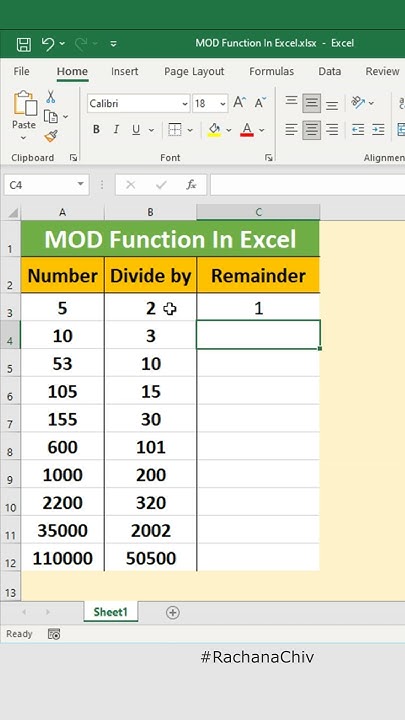Expand the Underline style arrow
The image size is (405, 720).
coord(151,130)
